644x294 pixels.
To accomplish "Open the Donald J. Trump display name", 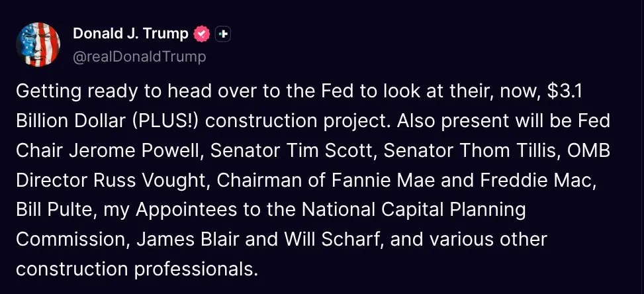I will click(130, 34).
